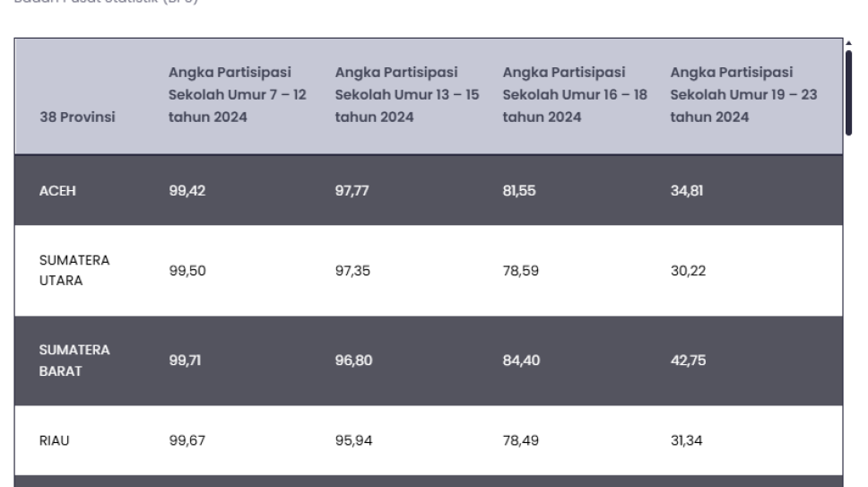
Task: Click Riau's value 95,94
Action: [x=353, y=440]
